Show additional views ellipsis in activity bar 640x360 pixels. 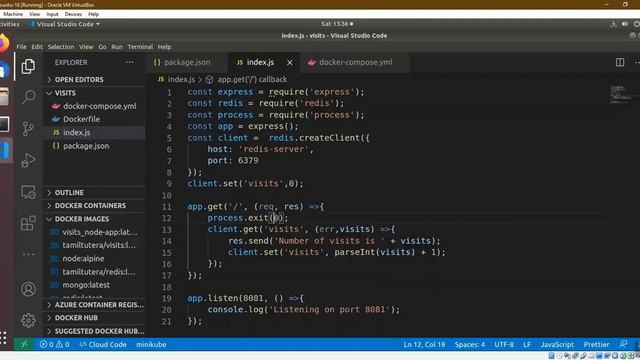[x=28, y=254]
